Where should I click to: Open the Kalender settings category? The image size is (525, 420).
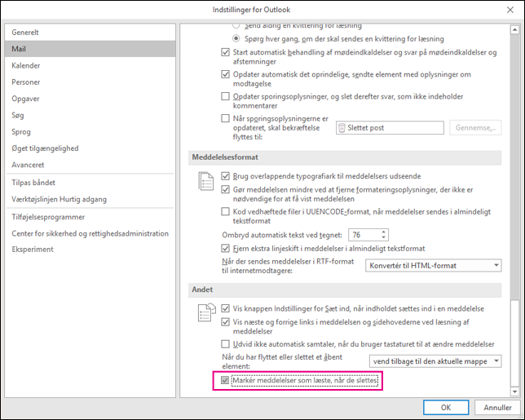click(90, 65)
